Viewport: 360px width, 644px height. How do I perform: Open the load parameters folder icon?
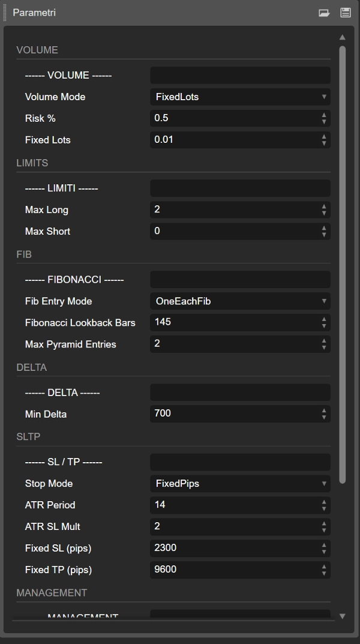(x=325, y=11)
